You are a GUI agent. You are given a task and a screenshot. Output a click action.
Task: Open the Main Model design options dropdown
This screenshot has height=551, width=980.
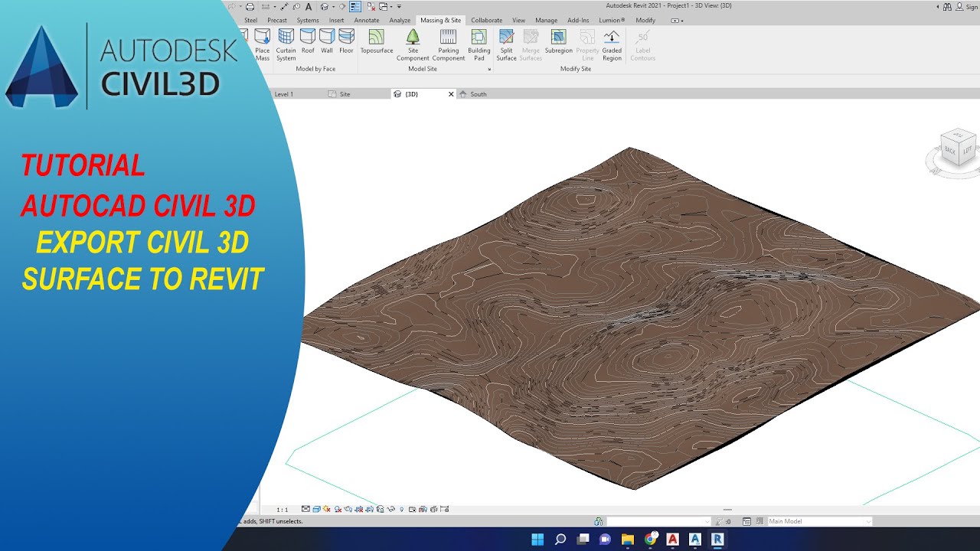(x=820, y=521)
